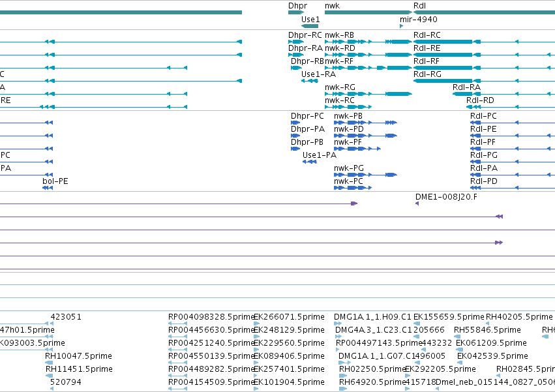Select EST EK101904.5prime

256,389
